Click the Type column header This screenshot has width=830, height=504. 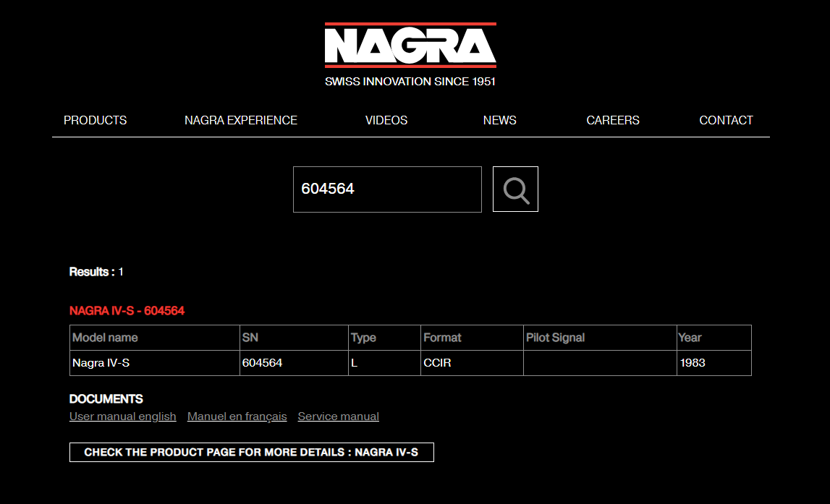385,338
